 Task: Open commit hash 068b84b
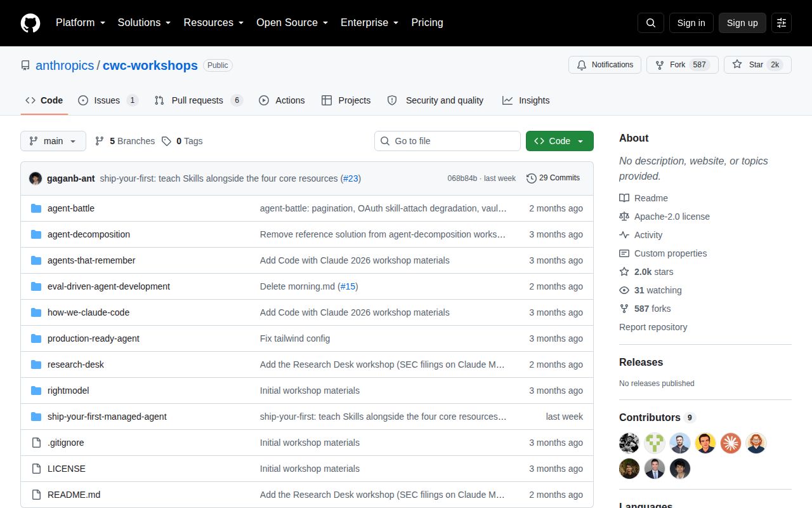click(x=462, y=178)
